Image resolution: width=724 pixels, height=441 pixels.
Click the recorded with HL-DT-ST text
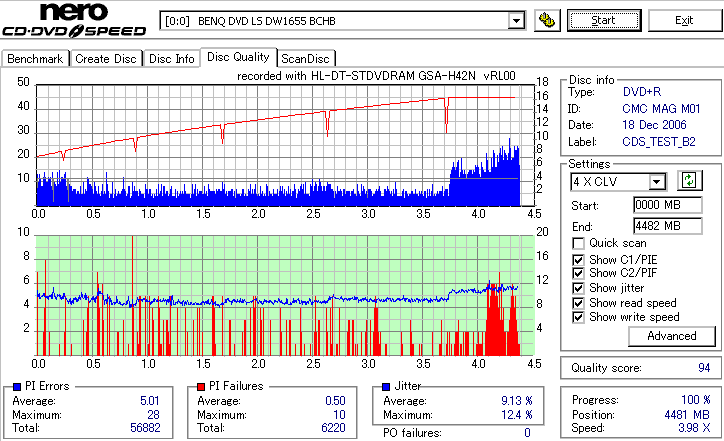pos(376,76)
